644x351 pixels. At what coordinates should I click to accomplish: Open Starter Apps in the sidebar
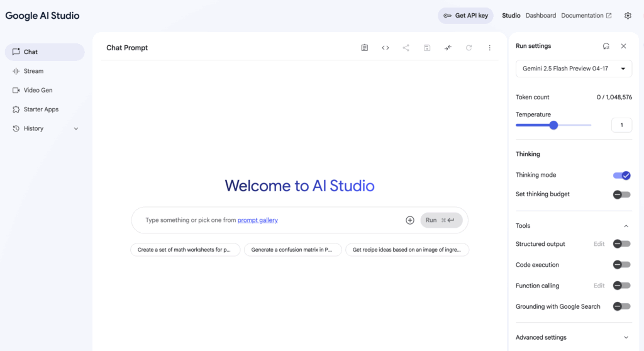click(45, 109)
